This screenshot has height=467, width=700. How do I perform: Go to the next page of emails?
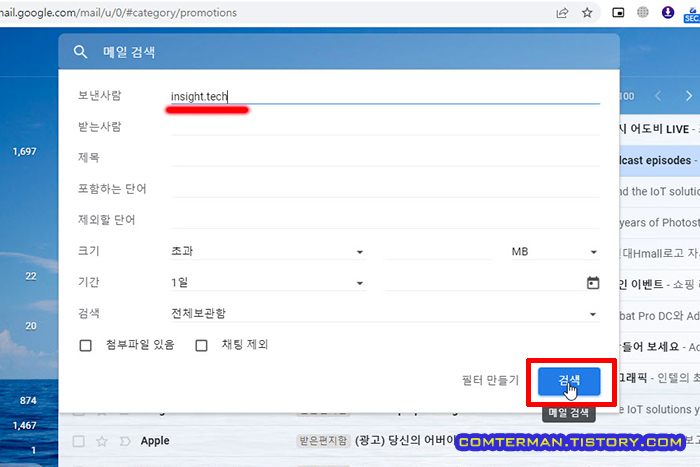coord(688,96)
